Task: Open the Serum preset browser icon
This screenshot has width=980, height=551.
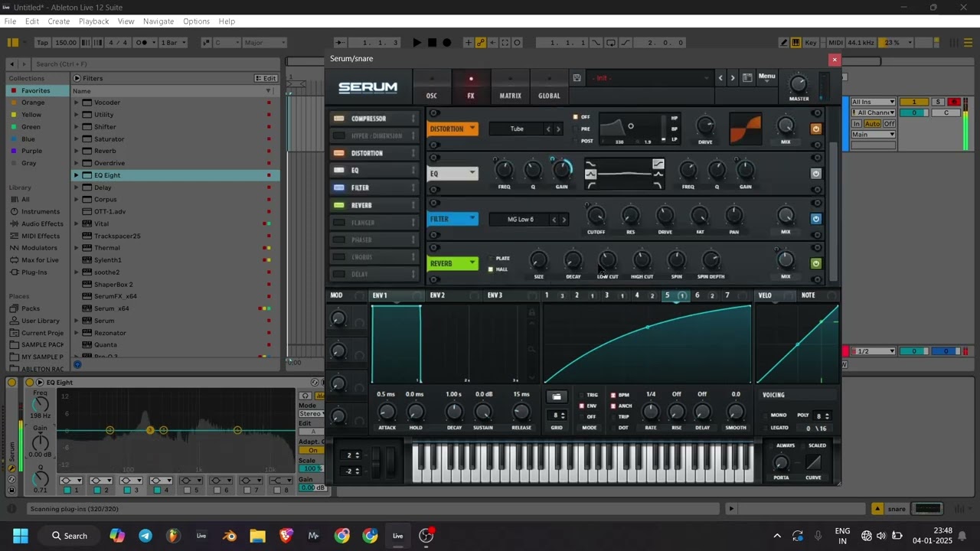Action: (x=747, y=77)
